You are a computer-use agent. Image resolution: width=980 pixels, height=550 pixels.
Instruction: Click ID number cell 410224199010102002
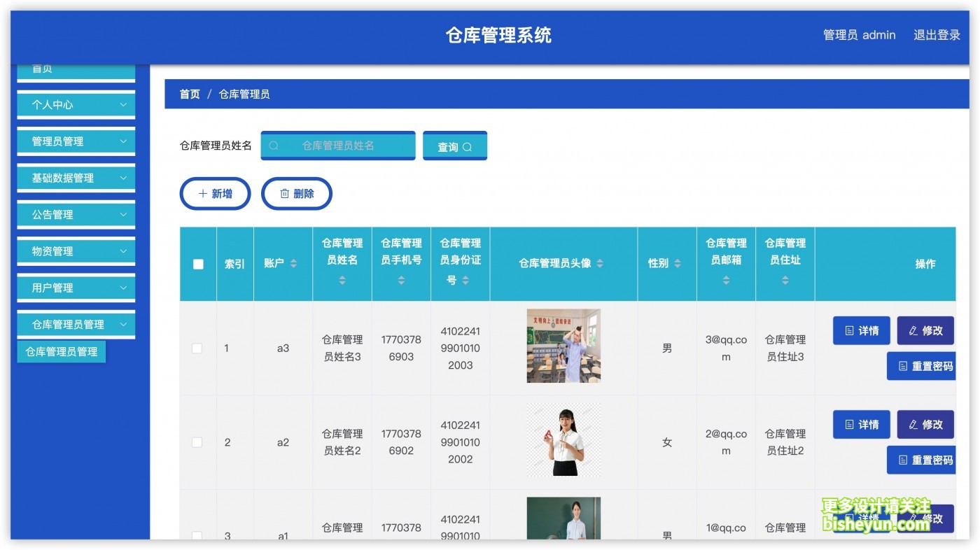point(461,442)
